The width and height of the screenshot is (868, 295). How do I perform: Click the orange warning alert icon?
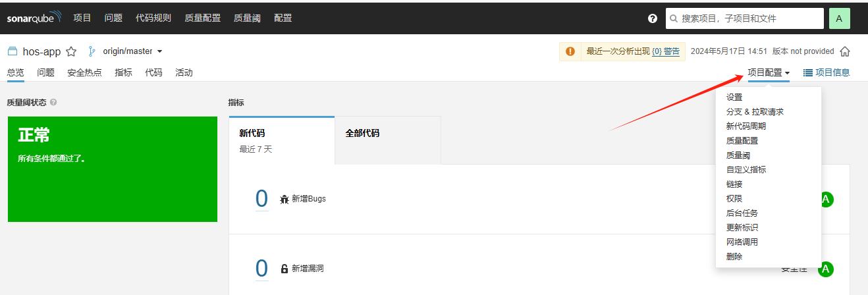570,51
